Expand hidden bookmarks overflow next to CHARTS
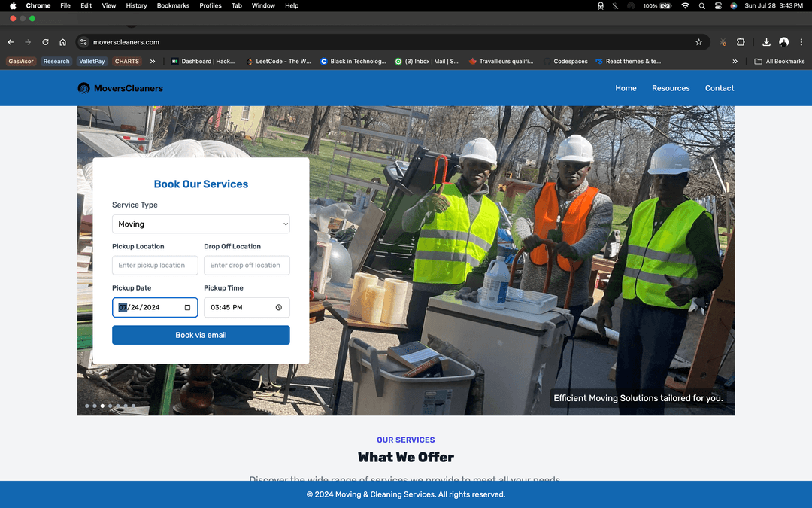This screenshot has width=812, height=508. click(153, 62)
